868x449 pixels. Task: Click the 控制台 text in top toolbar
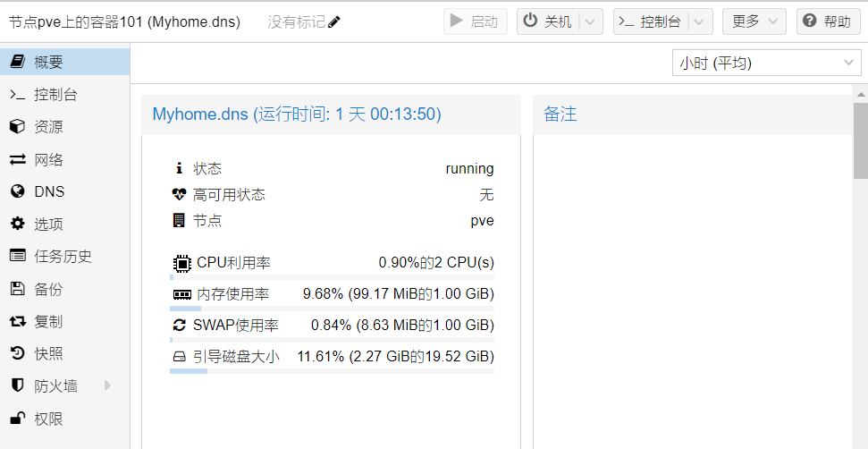tap(661, 22)
